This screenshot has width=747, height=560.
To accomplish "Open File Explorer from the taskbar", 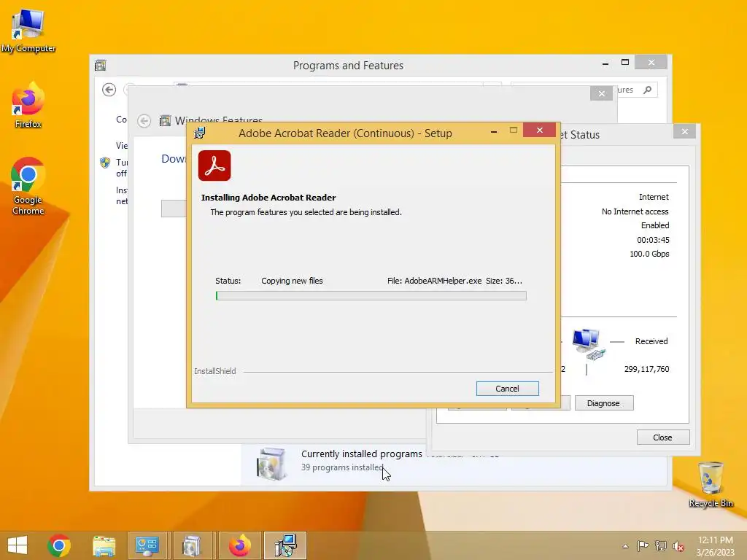I will coord(104,545).
